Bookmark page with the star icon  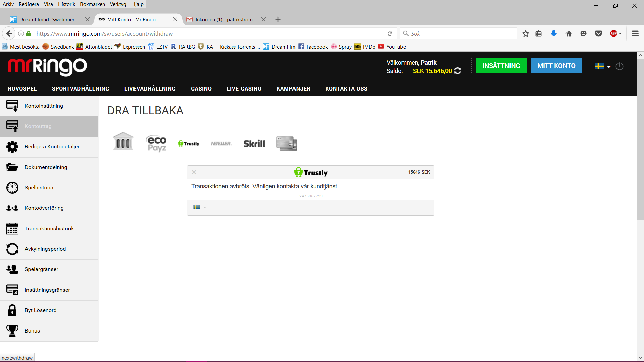526,33
